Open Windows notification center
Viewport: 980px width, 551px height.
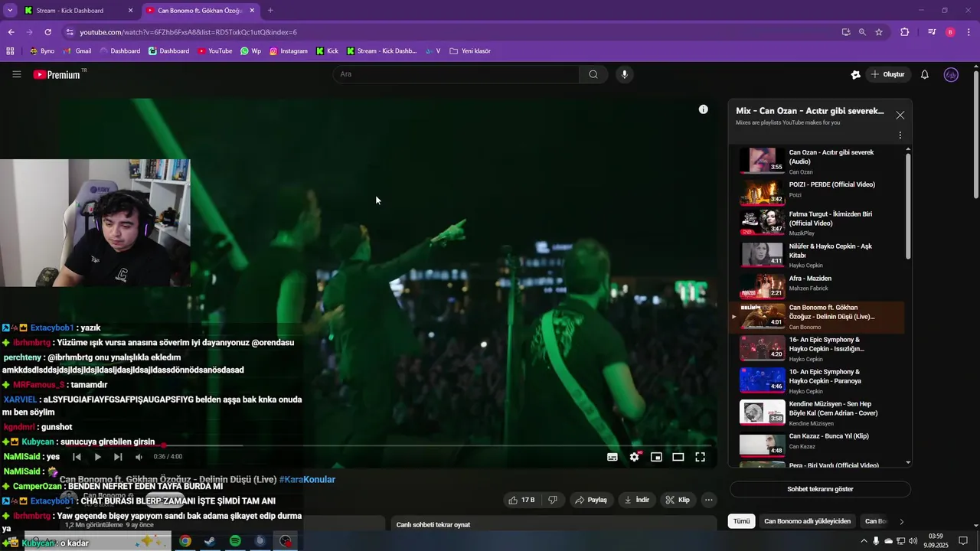click(963, 541)
